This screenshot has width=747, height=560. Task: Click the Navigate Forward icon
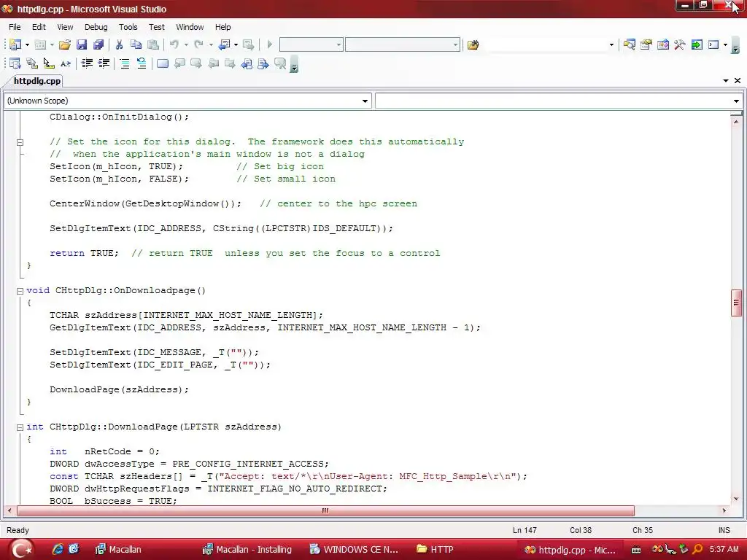pyautogui.click(x=248, y=44)
